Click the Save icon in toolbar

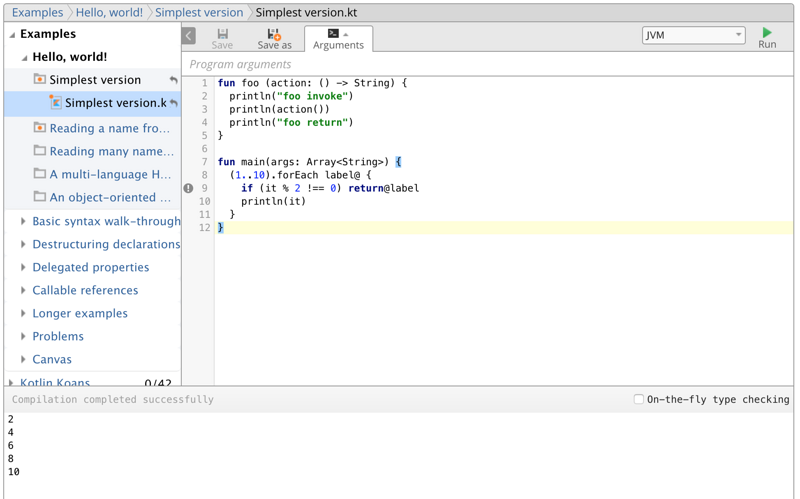(x=222, y=34)
